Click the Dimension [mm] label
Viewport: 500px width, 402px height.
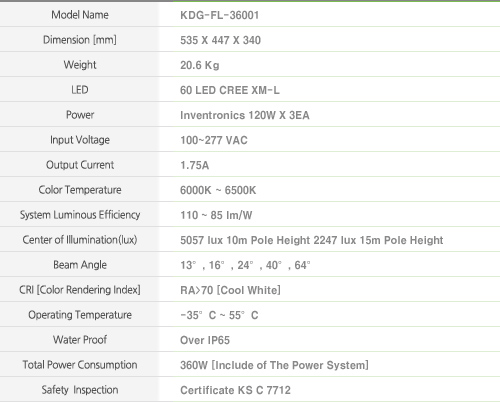point(80,40)
